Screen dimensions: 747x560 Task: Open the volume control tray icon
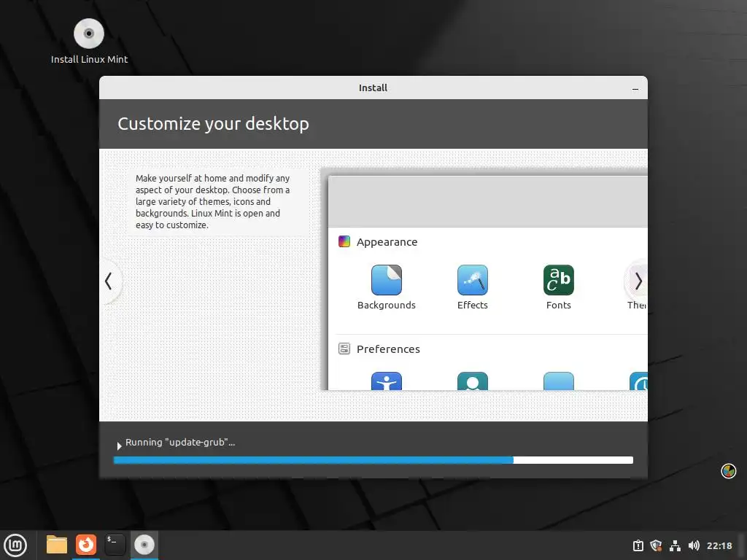point(694,545)
